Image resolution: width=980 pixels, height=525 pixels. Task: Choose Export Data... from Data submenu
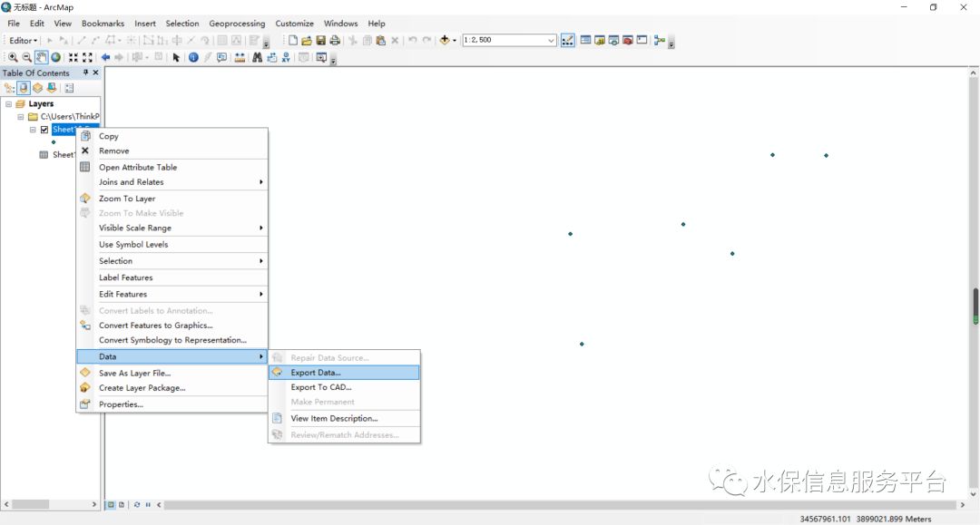click(344, 373)
